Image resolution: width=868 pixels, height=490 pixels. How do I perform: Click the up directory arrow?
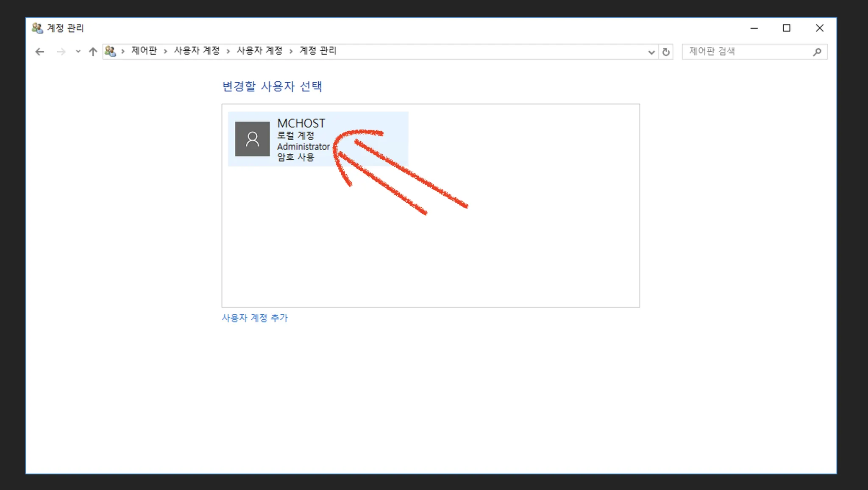coord(93,52)
